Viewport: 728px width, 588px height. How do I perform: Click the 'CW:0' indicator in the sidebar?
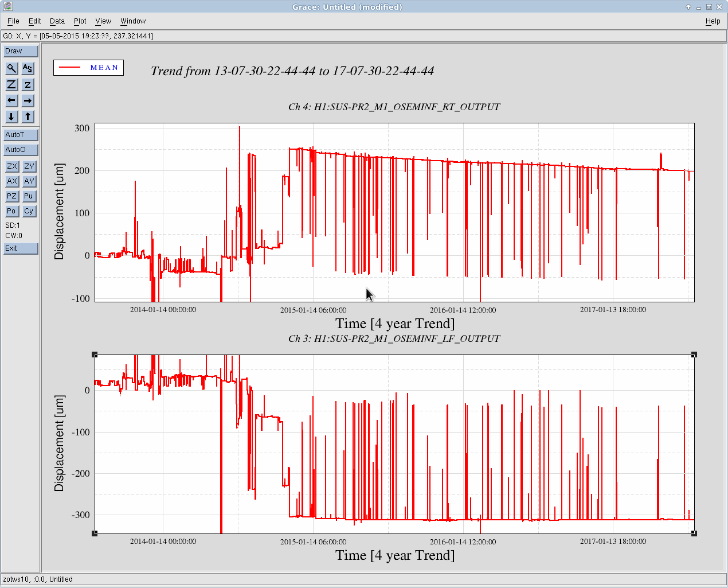click(x=14, y=236)
